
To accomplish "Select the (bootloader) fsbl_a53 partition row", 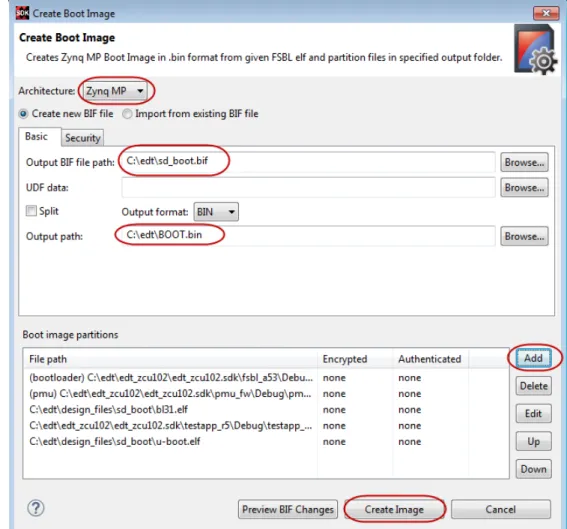I will click(266, 377).
